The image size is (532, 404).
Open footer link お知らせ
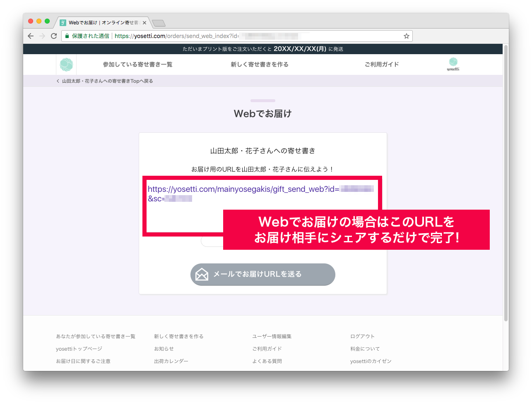click(164, 349)
